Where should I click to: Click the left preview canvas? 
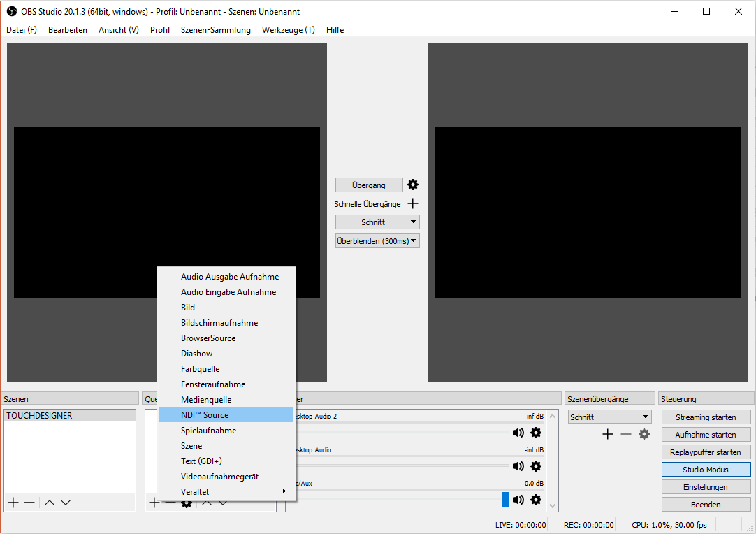[167, 212]
